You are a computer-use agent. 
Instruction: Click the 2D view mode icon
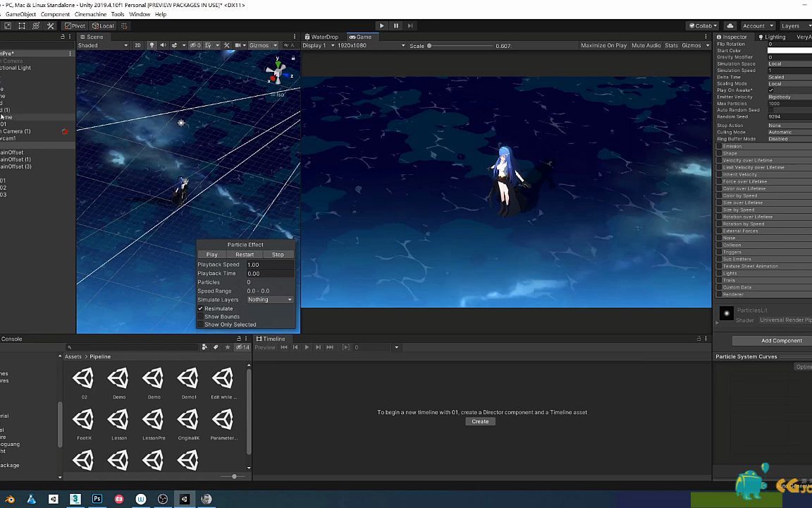coord(138,45)
